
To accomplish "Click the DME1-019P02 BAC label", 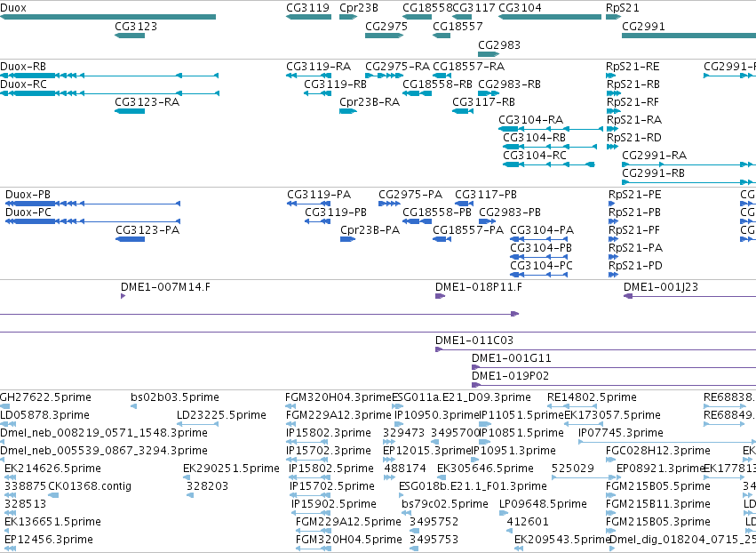I will click(x=510, y=376).
